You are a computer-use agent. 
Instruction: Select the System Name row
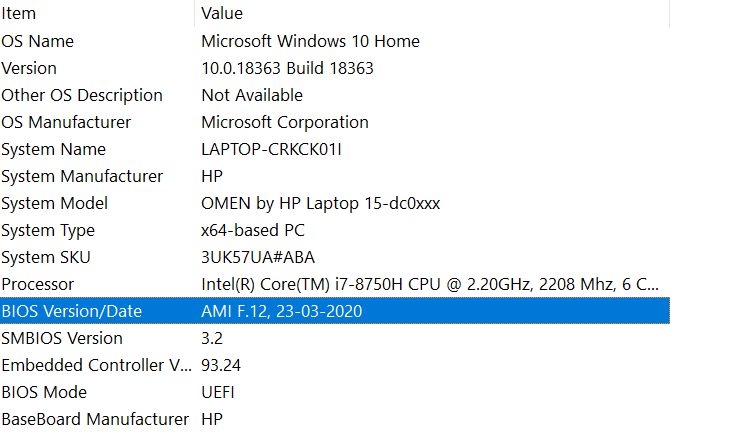335,149
